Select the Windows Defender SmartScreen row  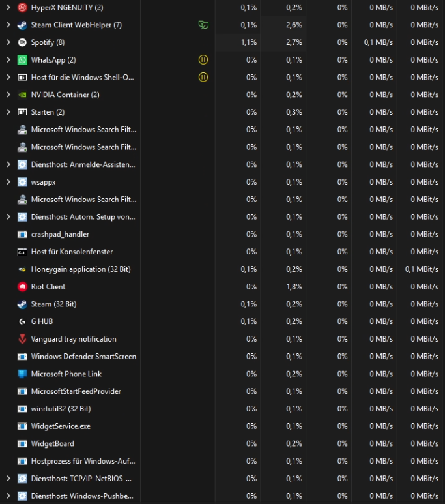coord(222,357)
